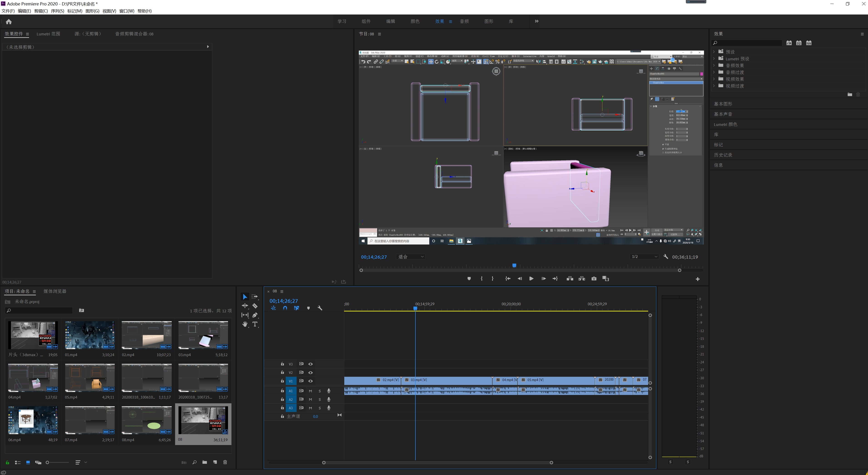
Task: Select the Pen tool
Action: [255, 315]
